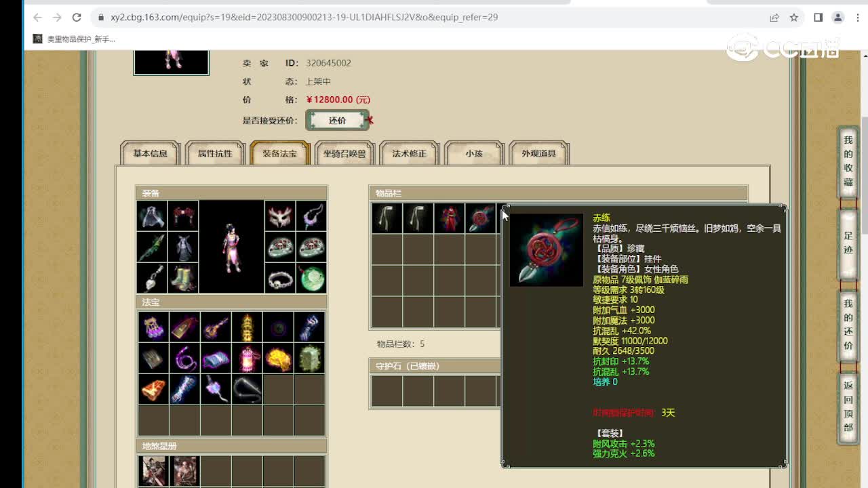This screenshot has height=488, width=868.
Task: Select the purple-tasselled talisman in 法宝
Action: click(x=153, y=327)
